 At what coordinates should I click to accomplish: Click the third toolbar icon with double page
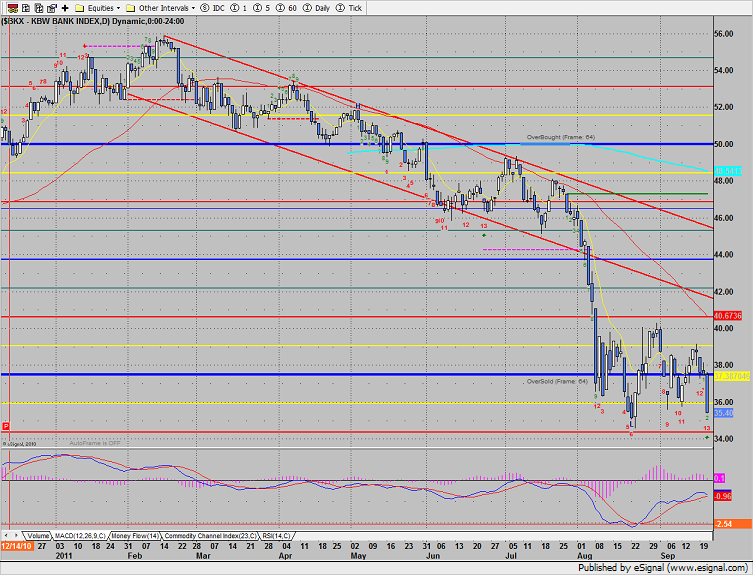39,8
